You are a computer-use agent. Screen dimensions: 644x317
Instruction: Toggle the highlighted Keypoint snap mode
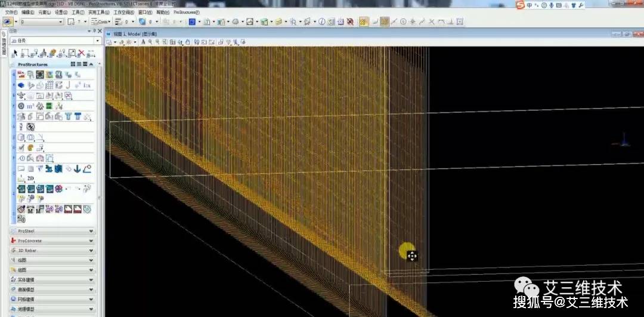point(385,22)
